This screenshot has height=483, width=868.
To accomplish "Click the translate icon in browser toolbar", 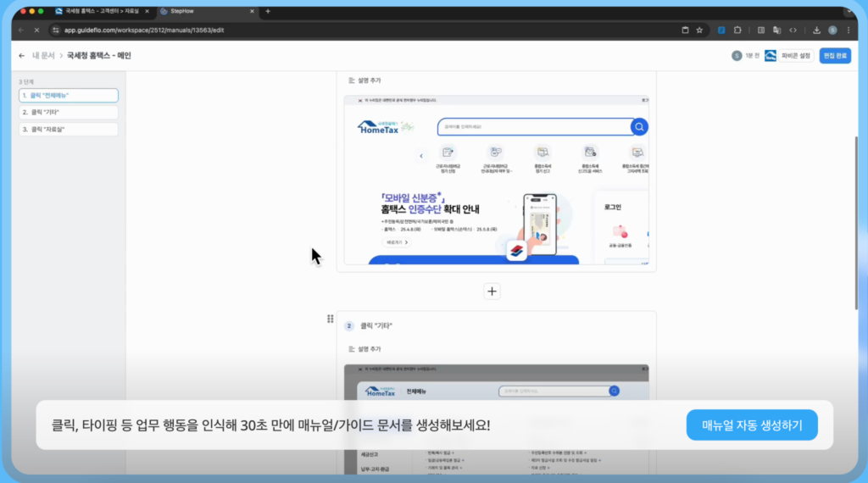I will pos(776,30).
